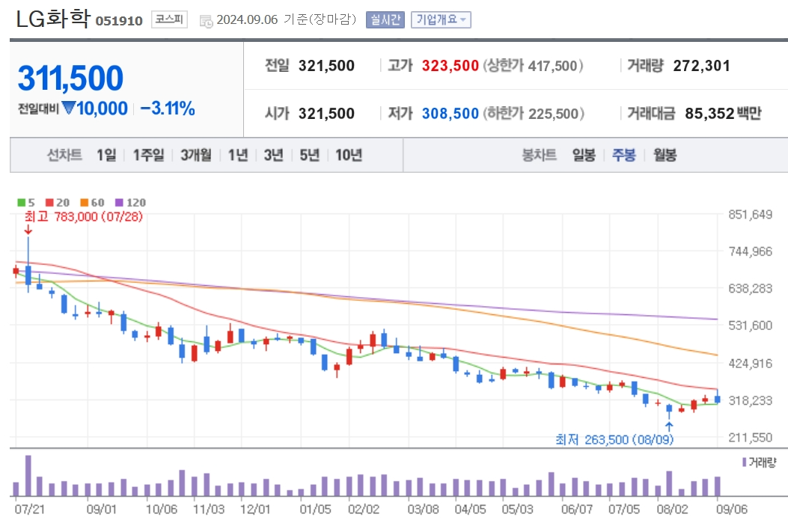Click the orange 60 moving average swatch

[85, 203]
